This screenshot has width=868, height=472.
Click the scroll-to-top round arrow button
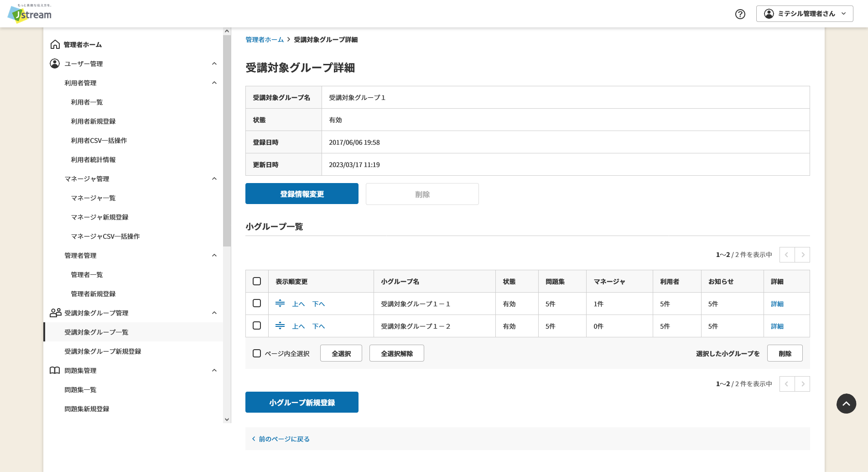[x=846, y=404]
